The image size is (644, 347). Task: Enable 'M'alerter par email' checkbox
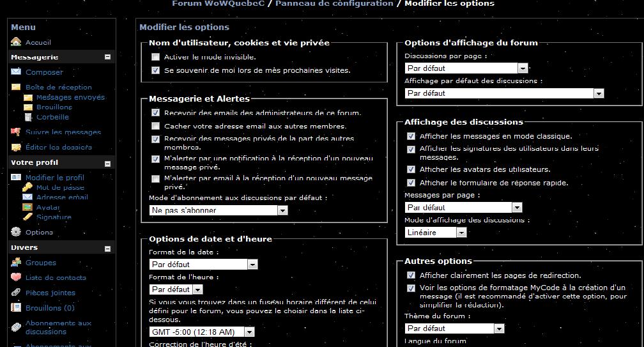tap(155, 179)
